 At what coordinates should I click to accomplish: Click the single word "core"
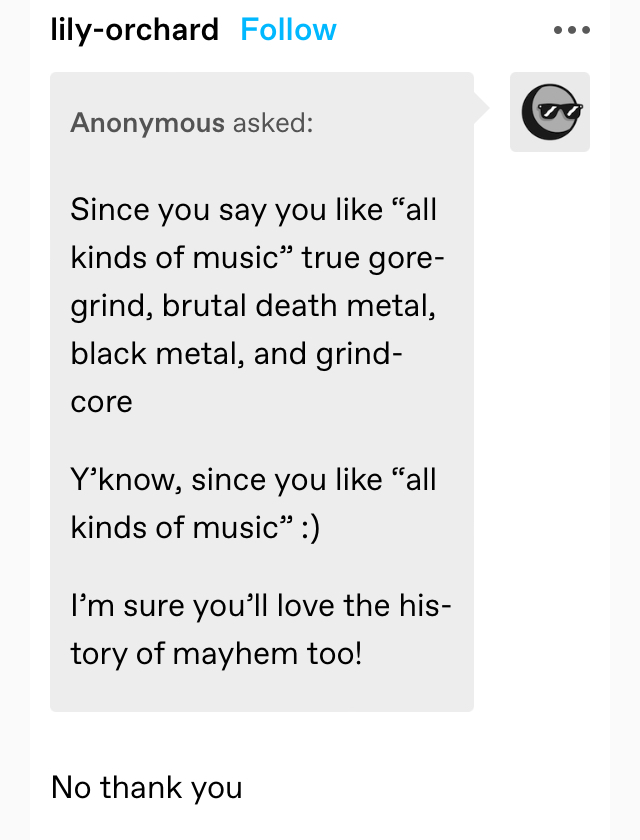(101, 403)
